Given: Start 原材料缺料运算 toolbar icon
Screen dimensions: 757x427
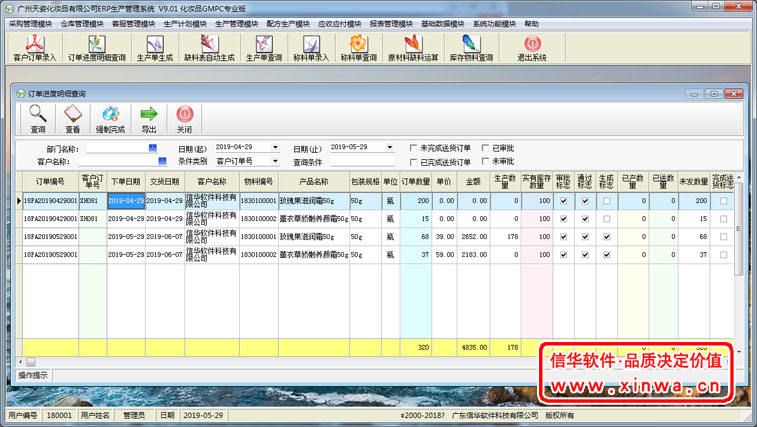Looking at the screenshot, I should (413, 48).
